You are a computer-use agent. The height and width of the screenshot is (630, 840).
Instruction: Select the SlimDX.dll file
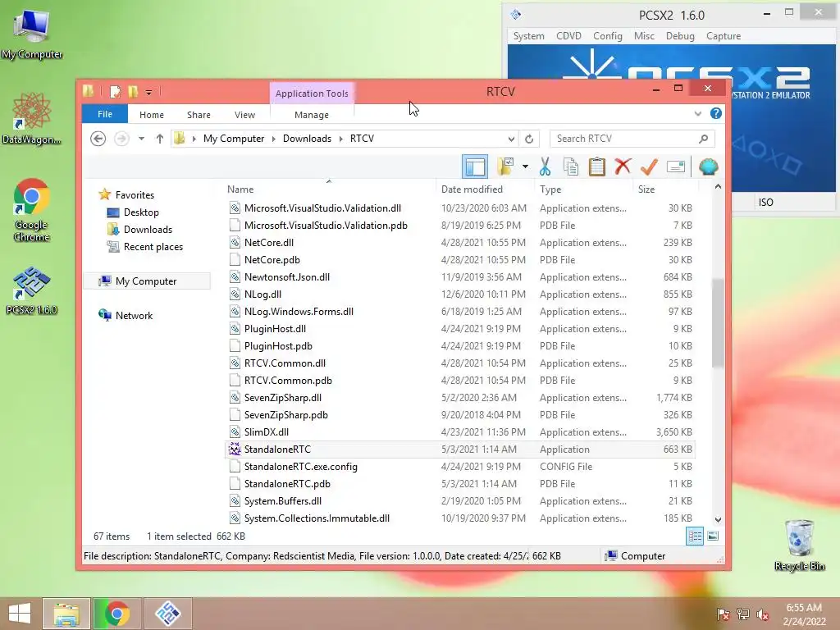tap(460, 432)
